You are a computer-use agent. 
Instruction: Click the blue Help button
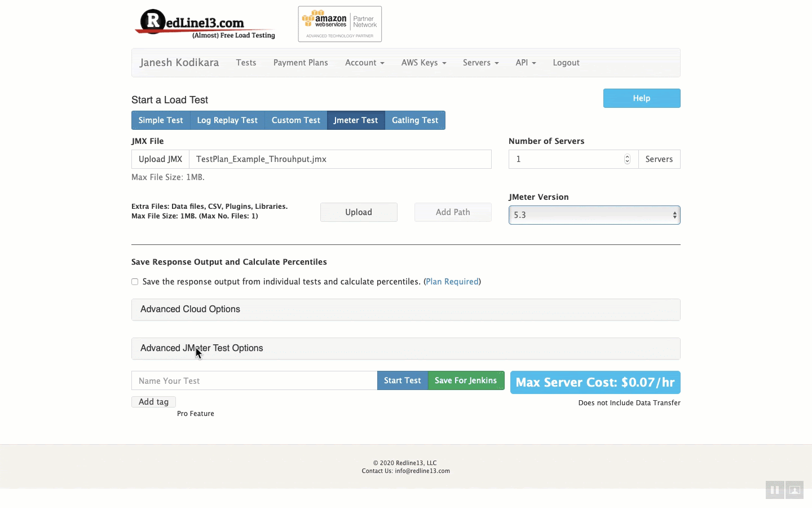[642, 98]
